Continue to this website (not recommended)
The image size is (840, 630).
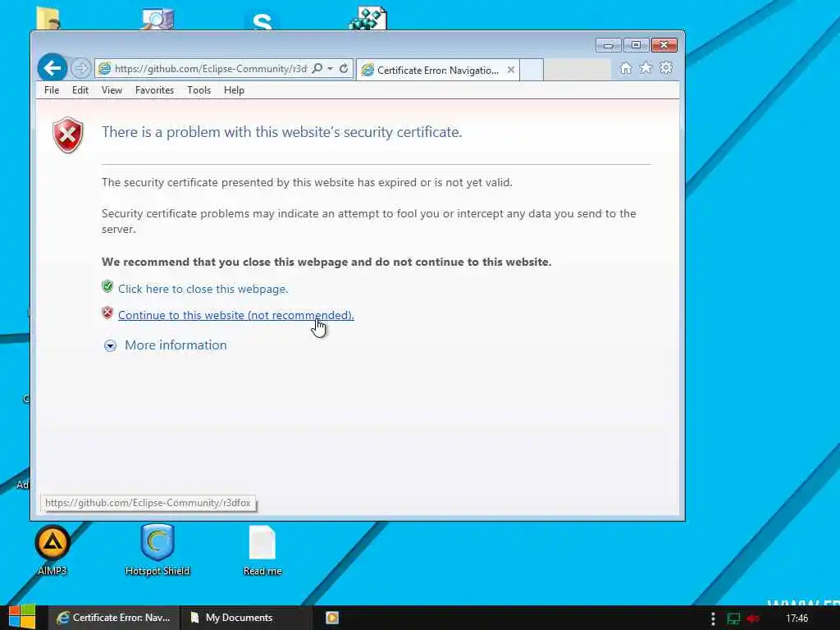235,315
